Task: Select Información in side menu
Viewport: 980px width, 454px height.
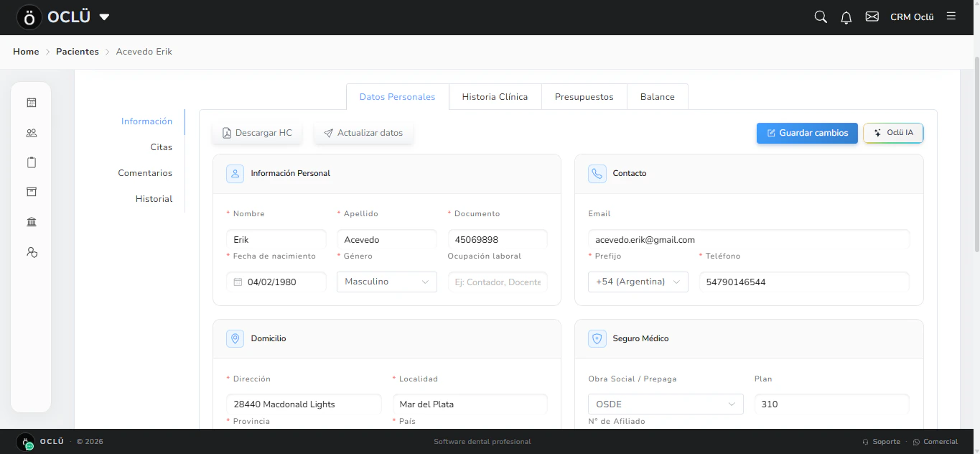Action: 146,121
